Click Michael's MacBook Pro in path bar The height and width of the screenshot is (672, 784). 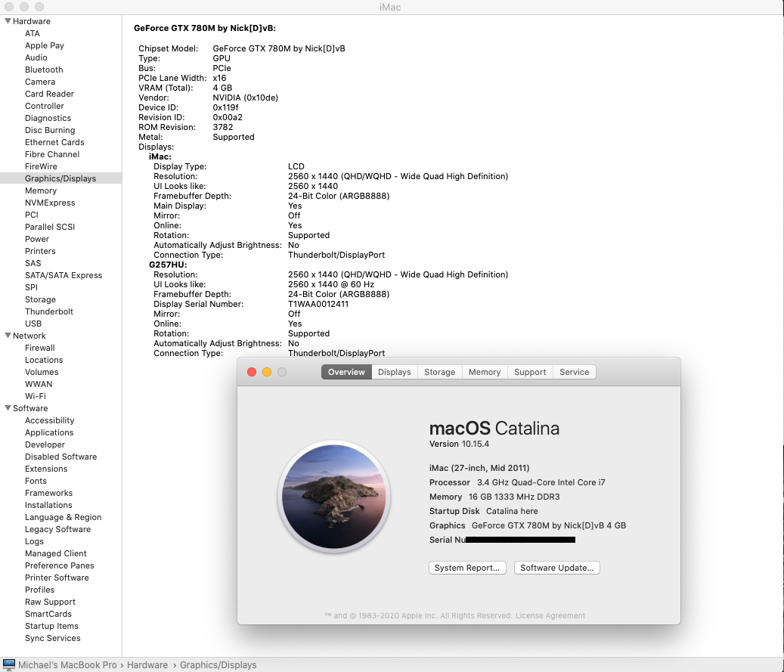(x=67, y=665)
